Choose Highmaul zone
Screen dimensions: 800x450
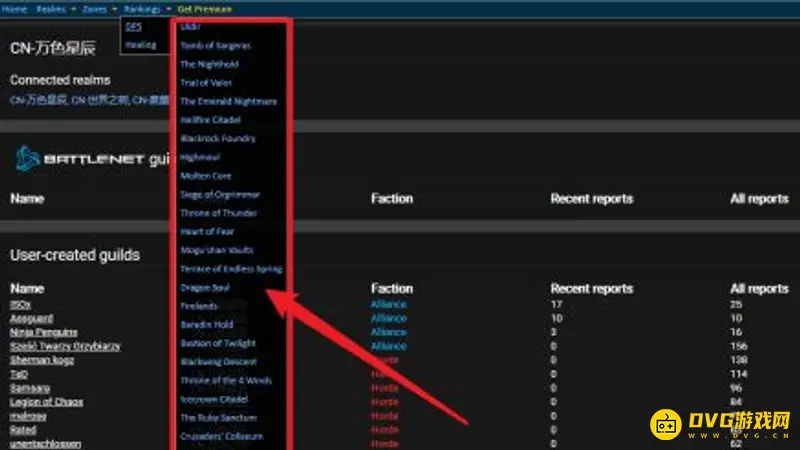[x=200, y=157]
